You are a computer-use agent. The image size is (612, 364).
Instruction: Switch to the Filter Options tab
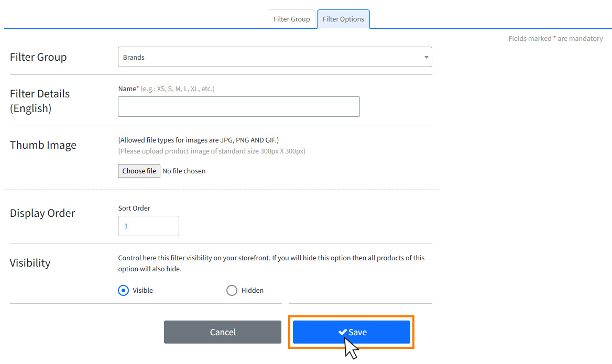[x=343, y=19]
